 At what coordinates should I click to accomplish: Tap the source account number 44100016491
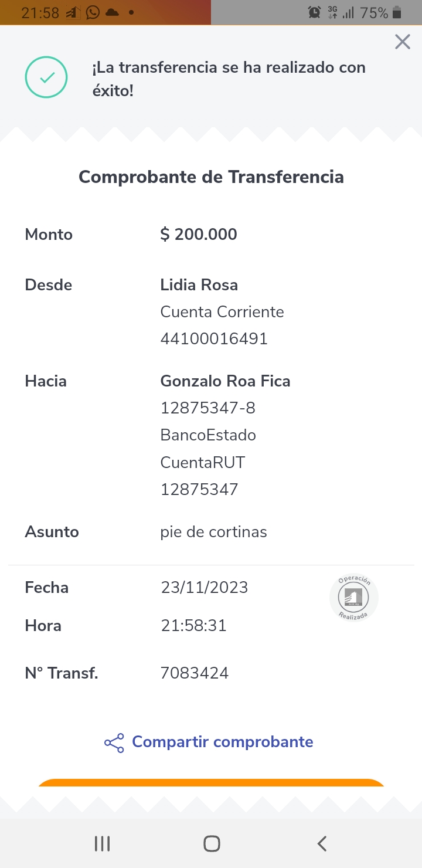pyautogui.click(x=214, y=338)
